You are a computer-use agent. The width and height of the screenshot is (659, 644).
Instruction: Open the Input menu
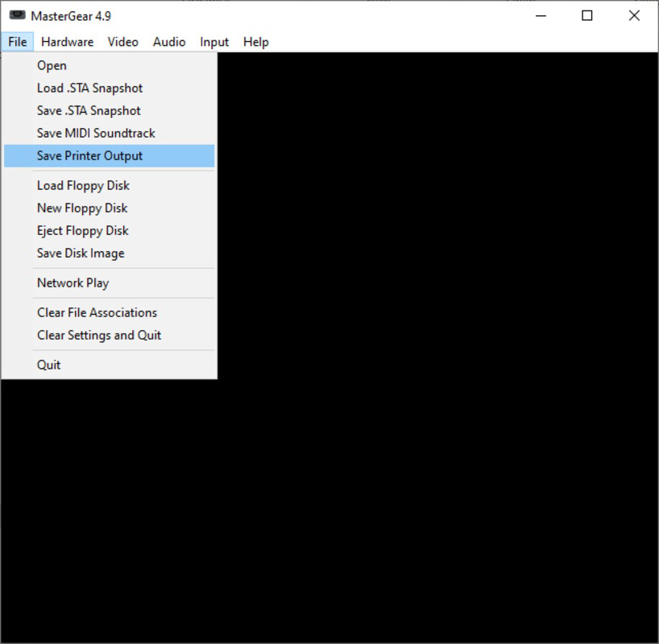pos(214,42)
